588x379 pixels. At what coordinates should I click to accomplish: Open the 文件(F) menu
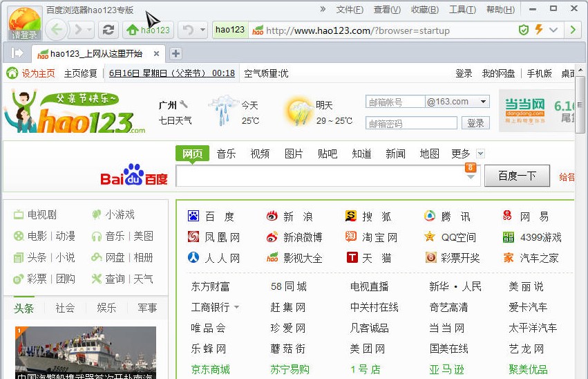(x=350, y=10)
